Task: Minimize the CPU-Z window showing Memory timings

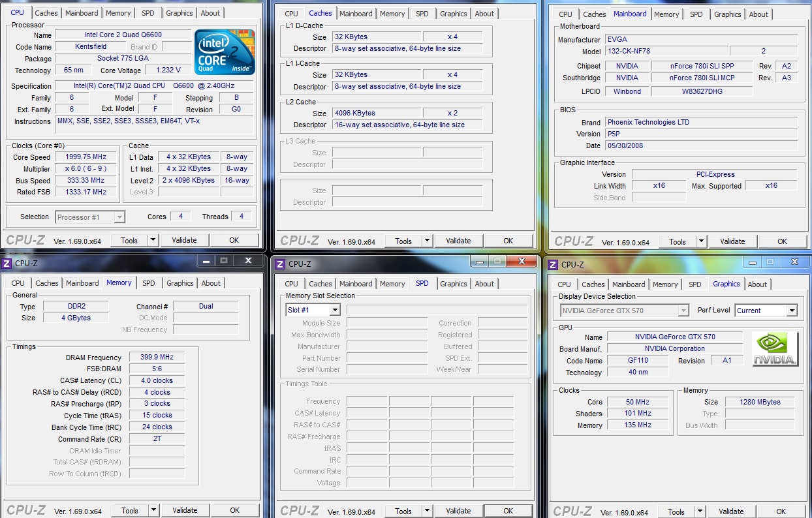Action: [208, 260]
